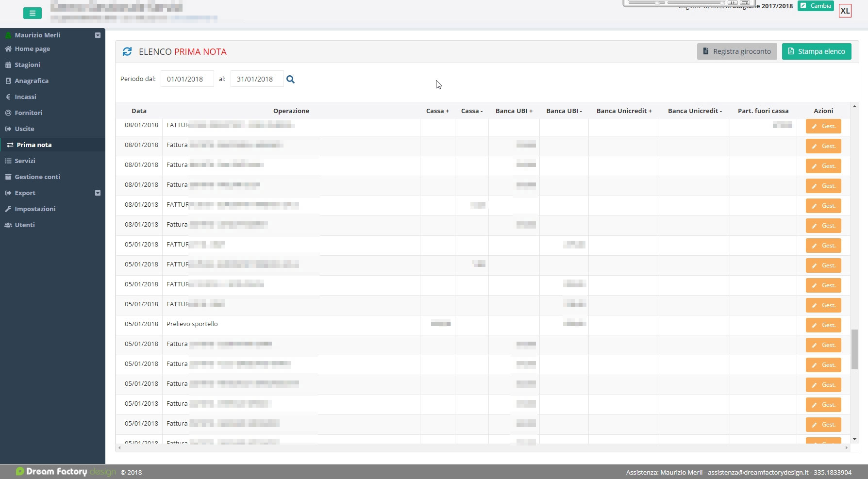This screenshot has width=868, height=479.
Task: Click the refresh icon beside ELENCO PRIMA NOTA
Action: click(127, 51)
